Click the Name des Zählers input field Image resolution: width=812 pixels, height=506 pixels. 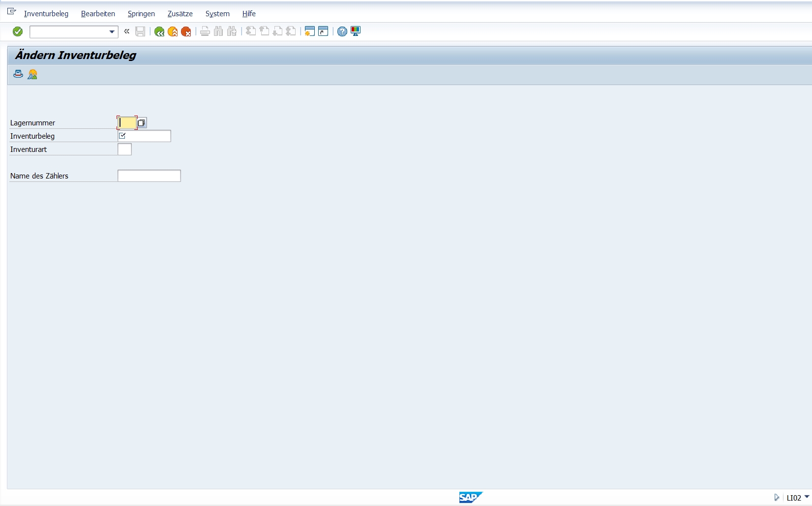point(149,176)
